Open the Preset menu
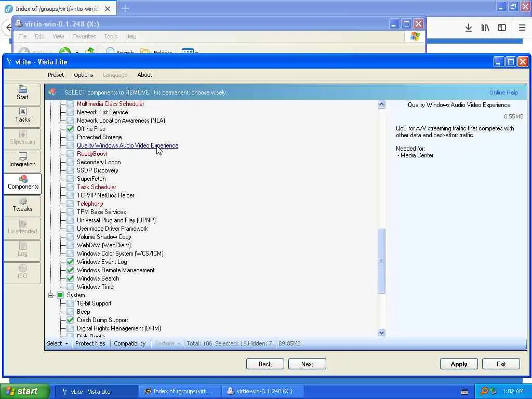The width and height of the screenshot is (532, 399). tap(56, 75)
